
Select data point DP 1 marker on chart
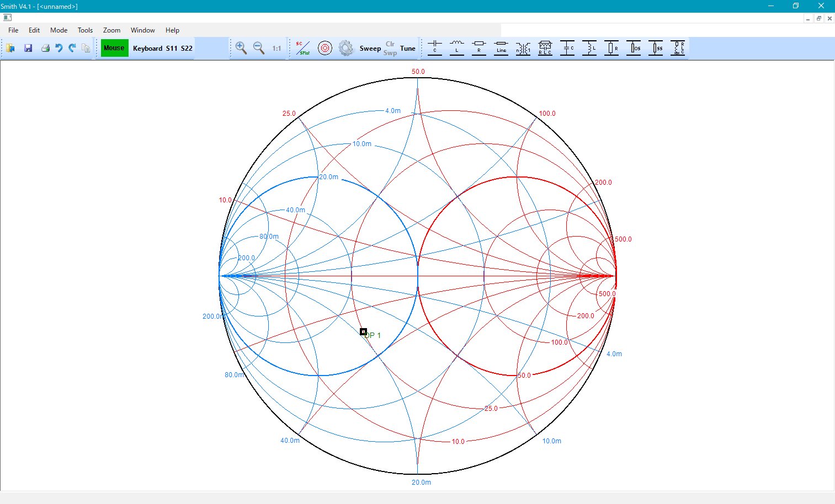pyautogui.click(x=363, y=331)
